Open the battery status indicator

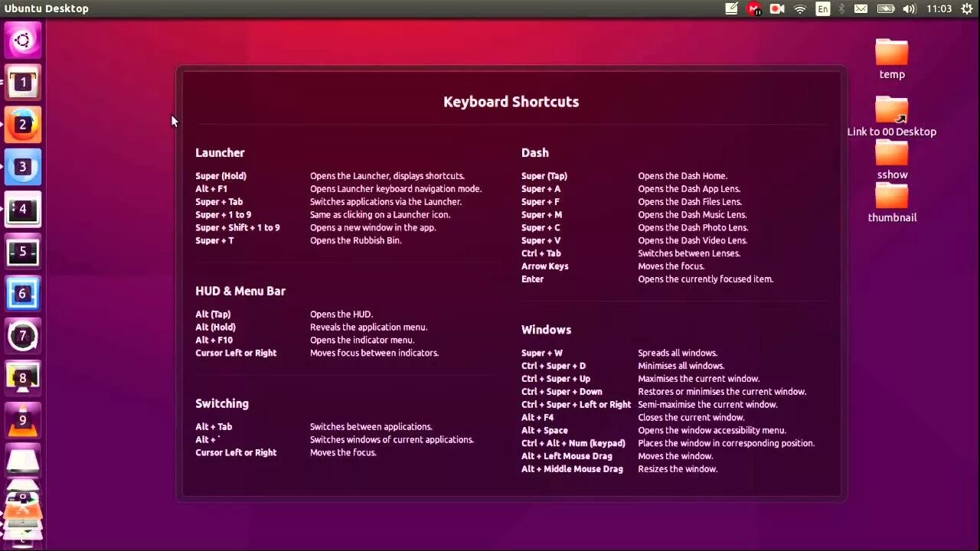pyautogui.click(x=886, y=8)
